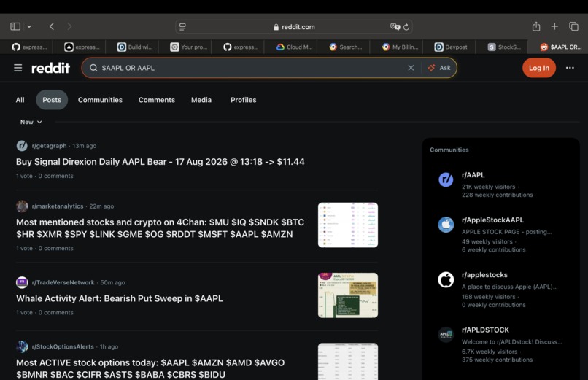Open the 4Chan stocks post thumbnail
This screenshot has width=588, height=380.
(348, 225)
